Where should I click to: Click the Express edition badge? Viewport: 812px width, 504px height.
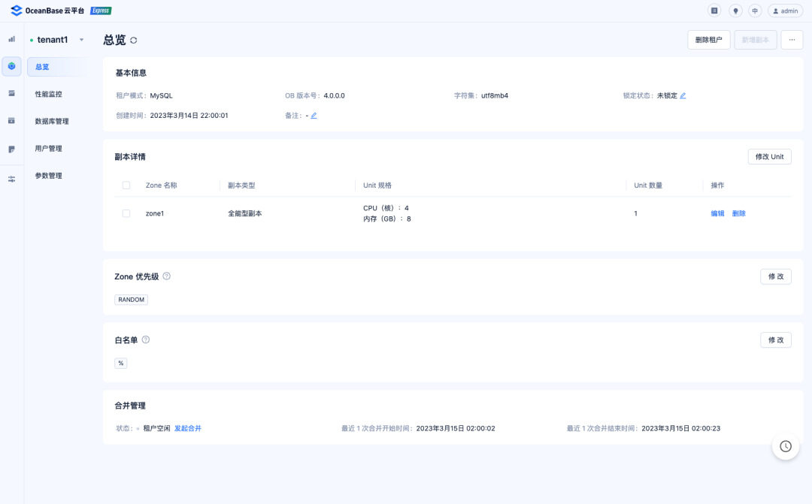click(101, 11)
